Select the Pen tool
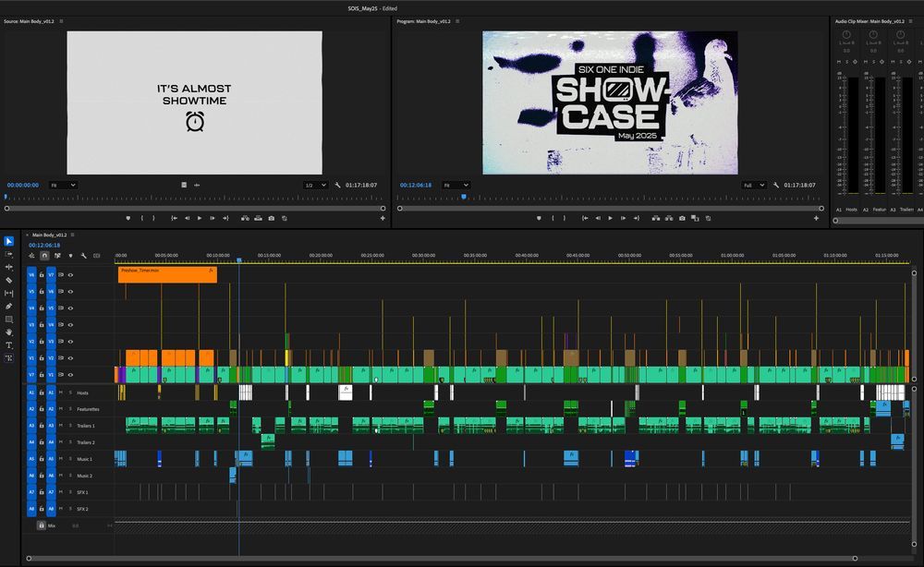 click(x=9, y=307)
